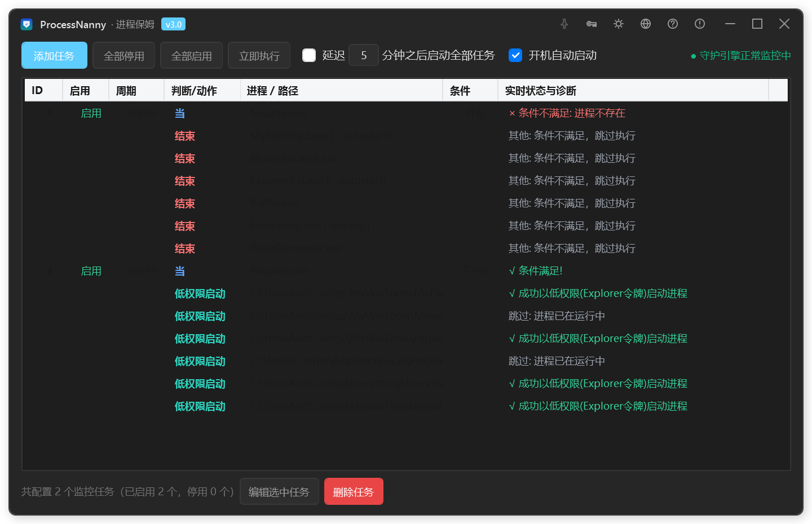Click the 编辑选中任务 button
Image resolution: width=812 pixels, height=524 pixels.
[279, 492]
